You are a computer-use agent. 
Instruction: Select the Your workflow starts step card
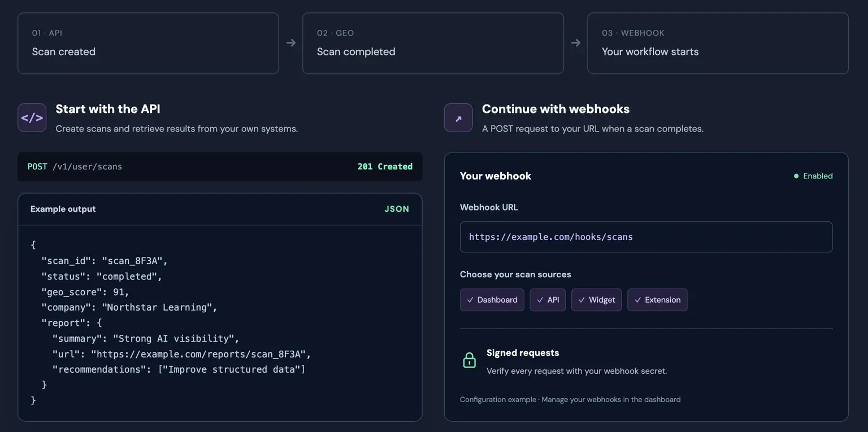[x=718, y=43]
